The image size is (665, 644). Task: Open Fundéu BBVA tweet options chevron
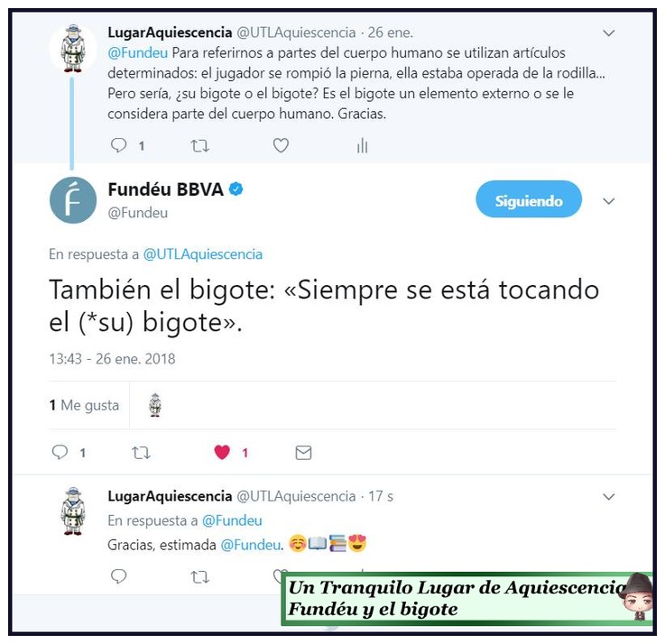point(609,201)
